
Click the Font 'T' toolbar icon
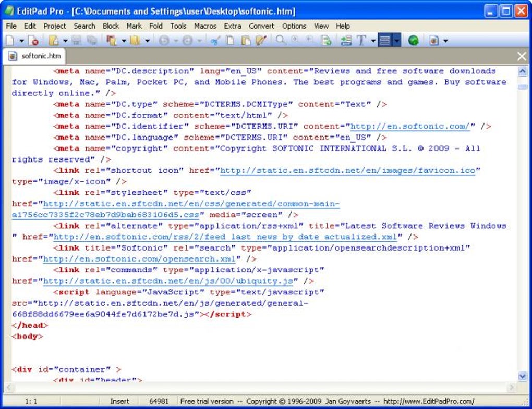pos(361,40)
